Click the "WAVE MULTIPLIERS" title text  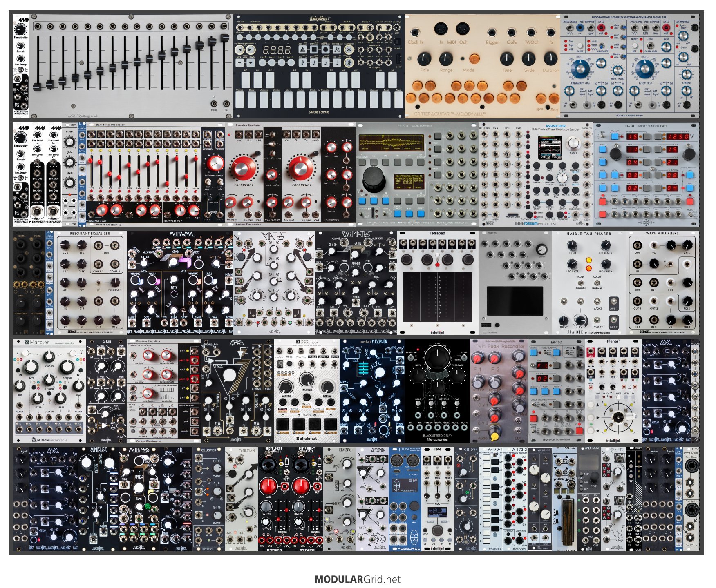(662, 234)
